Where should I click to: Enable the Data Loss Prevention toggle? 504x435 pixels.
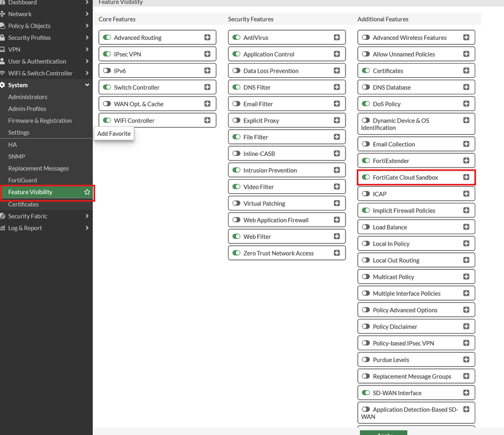point(237,71)
